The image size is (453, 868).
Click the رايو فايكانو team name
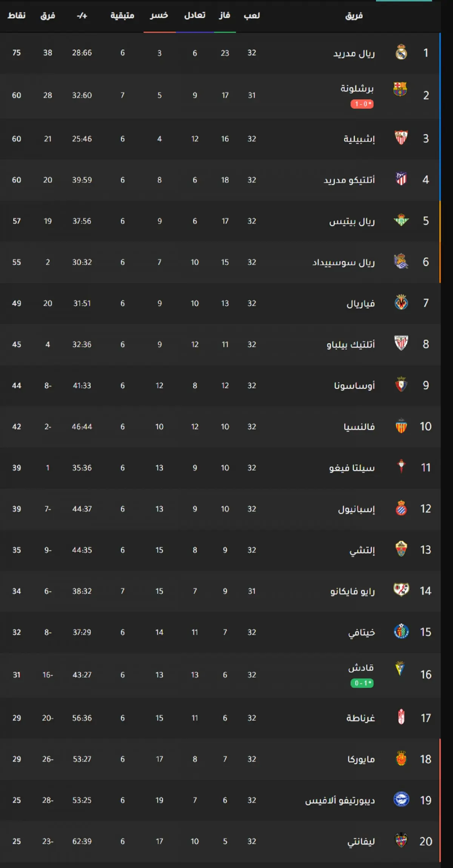[353, 591]
